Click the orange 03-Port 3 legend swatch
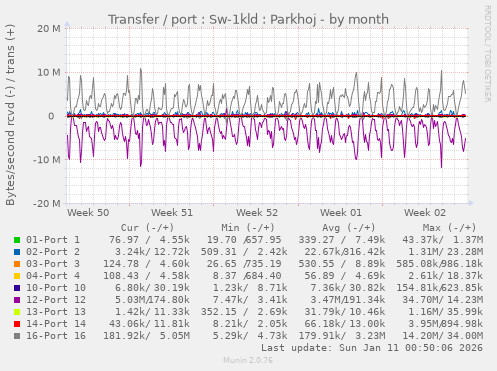The height and width of the screenshot is (371, 497). pyautogui.click(x=17, y=264)
